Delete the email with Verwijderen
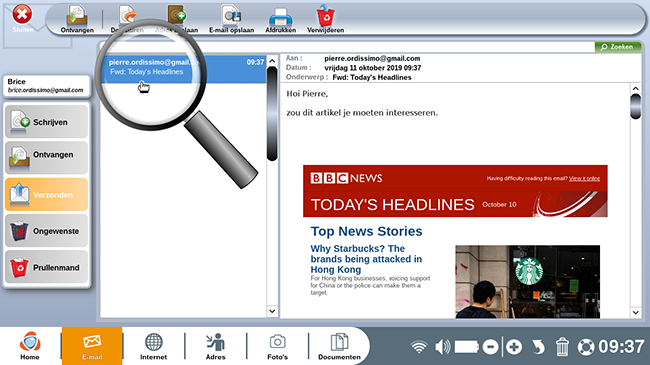This screenshot has height=365, width=650. click(325, 19)
